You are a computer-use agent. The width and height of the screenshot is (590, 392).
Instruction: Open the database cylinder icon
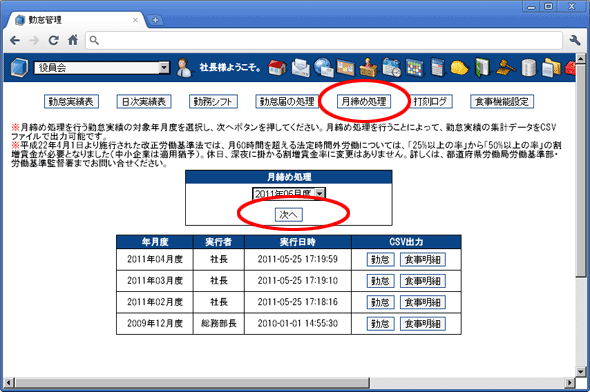[528, 68]
